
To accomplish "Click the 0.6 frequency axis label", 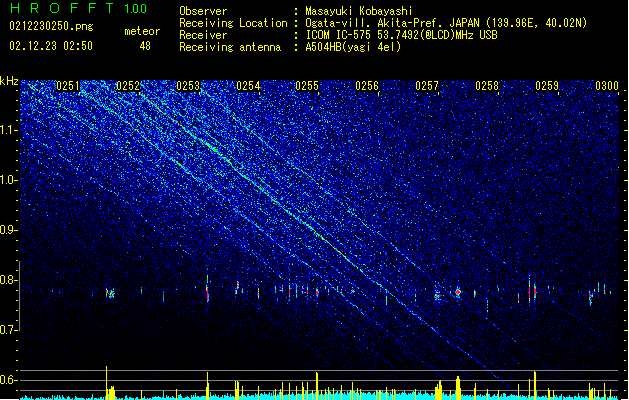I will 9,380.
